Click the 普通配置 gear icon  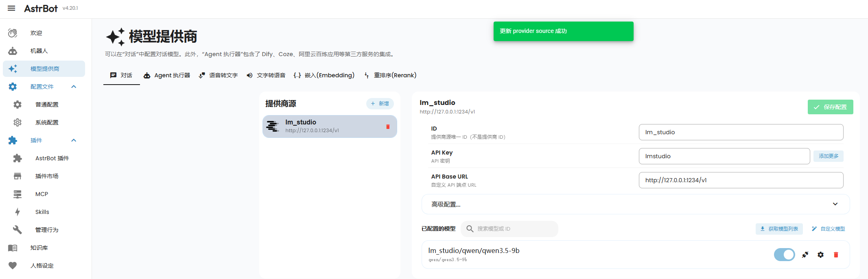(17, 105)
